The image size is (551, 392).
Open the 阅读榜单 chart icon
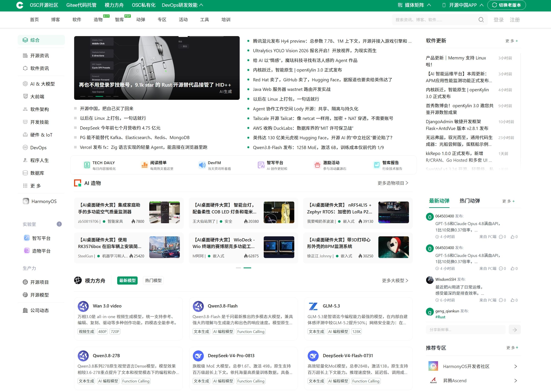click(144, 165)
